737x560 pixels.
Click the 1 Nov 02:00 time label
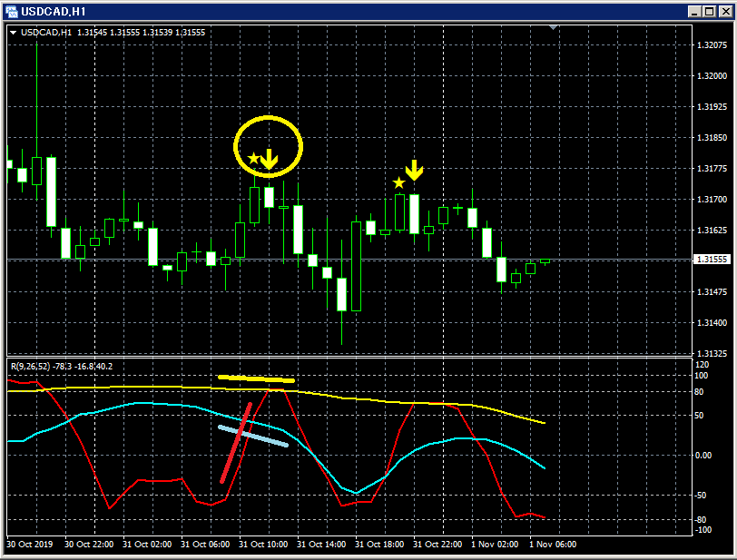pyautogui.click(x=495, y=544)
